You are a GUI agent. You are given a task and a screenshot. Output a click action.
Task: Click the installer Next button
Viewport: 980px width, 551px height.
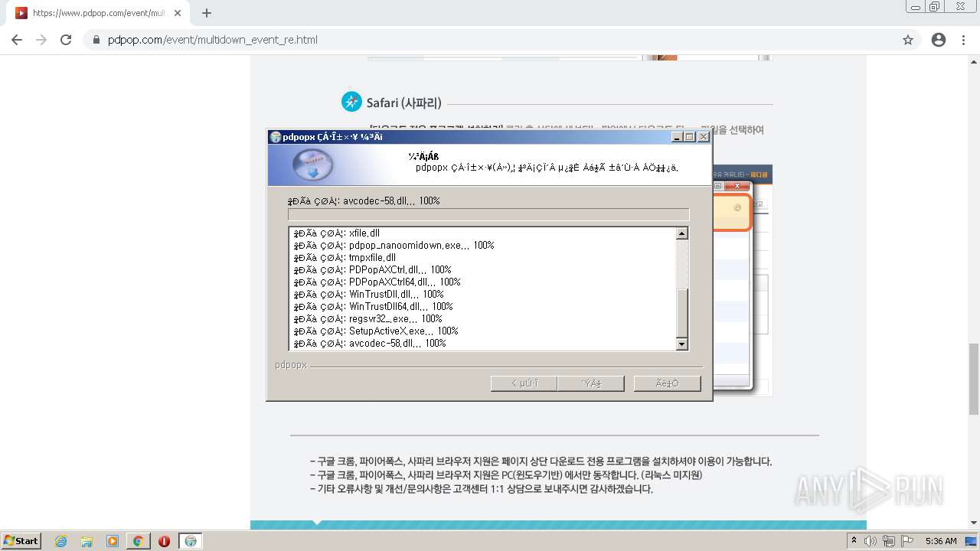click(x=591, y=383)
